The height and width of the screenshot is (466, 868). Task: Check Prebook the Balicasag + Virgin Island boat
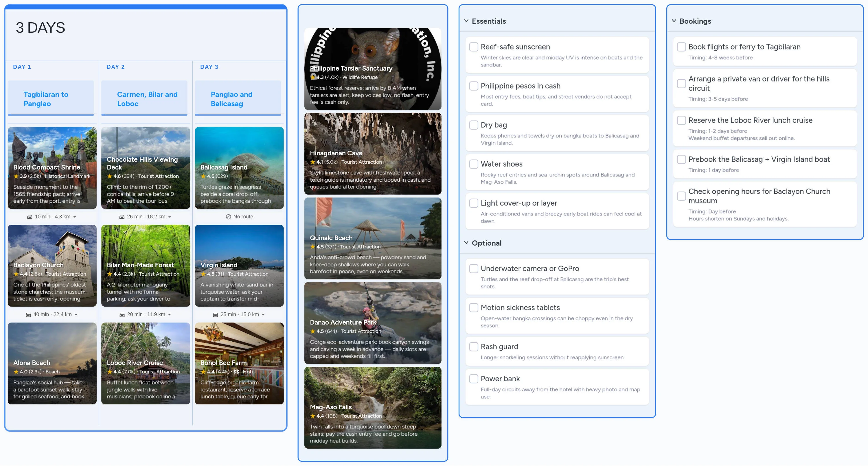681,159
